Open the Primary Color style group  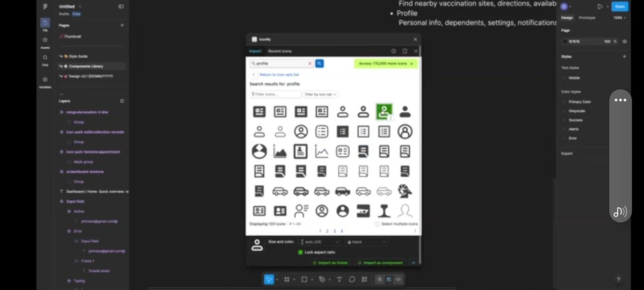pos(580,102)
